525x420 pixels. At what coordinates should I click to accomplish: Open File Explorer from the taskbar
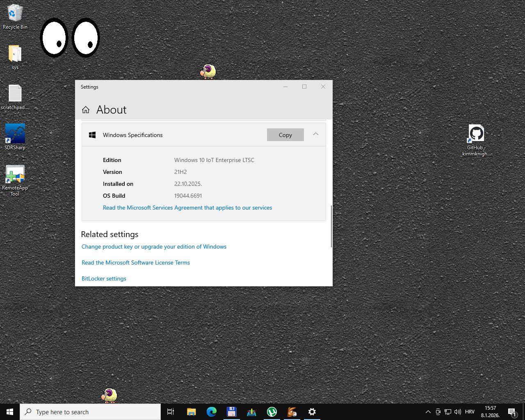191,412
